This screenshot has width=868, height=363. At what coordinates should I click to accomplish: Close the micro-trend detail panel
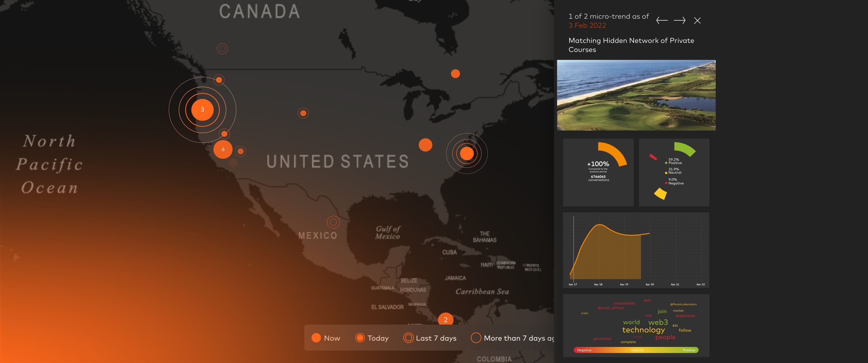697,21
